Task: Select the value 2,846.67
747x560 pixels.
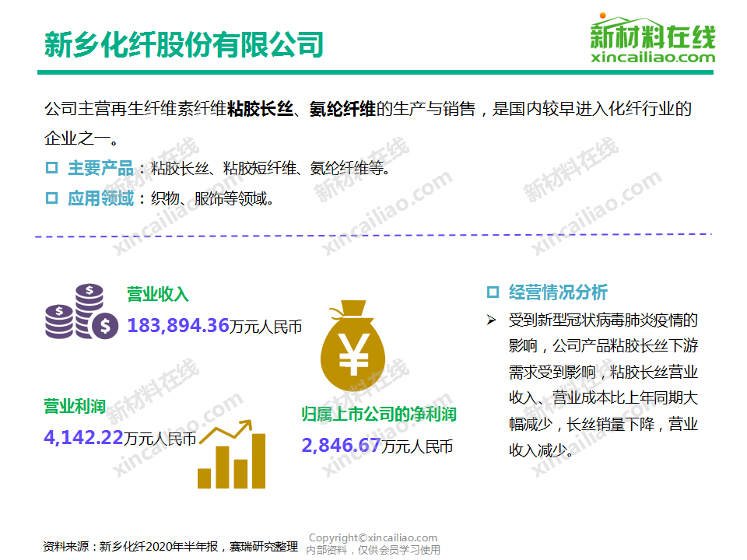Action: coord(341,446)
